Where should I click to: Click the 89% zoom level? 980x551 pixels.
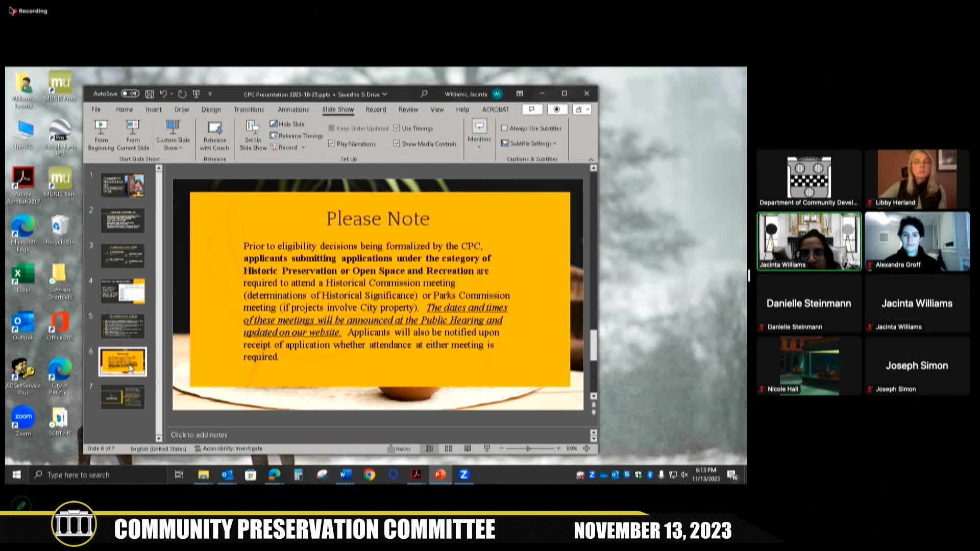click(571, 448)
